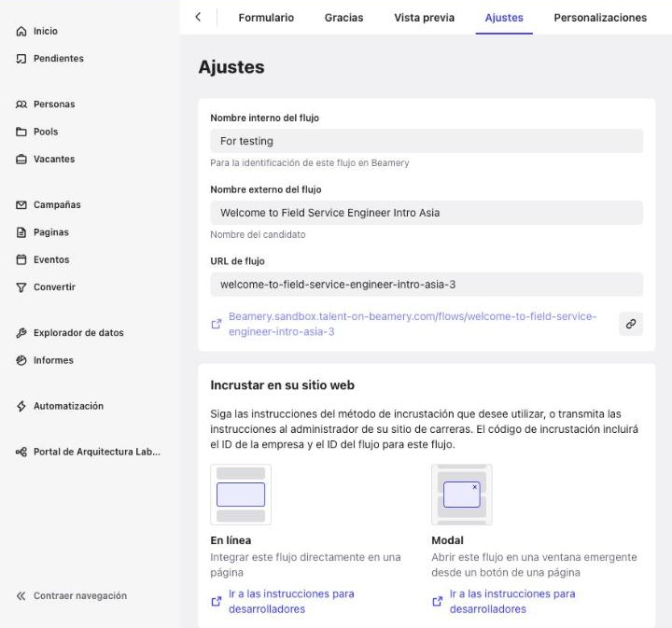Click the Informes chart icon
This screenshot has height=628, width=672.
click(x=21, y=360)
